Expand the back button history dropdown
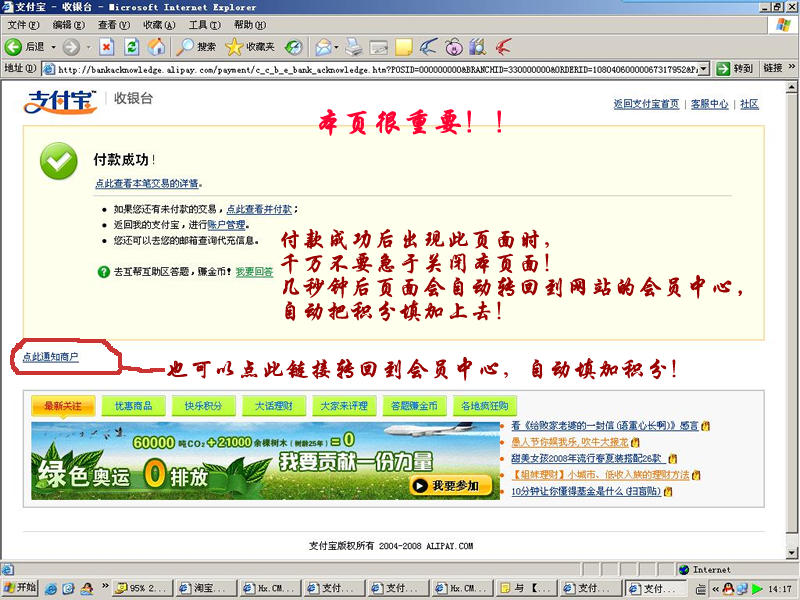This screenshot has height=600, width=800. pos(53,47)
